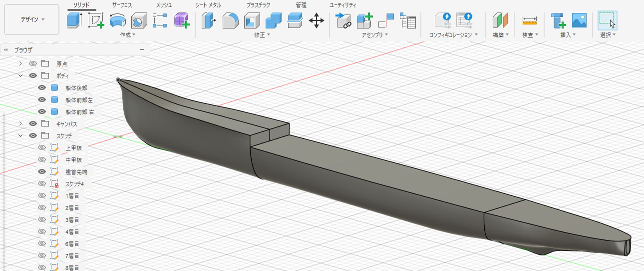The width and height of the screenshot is (644, 271).
Task: Click the Measure ruler icon
Action: (529, 21)
